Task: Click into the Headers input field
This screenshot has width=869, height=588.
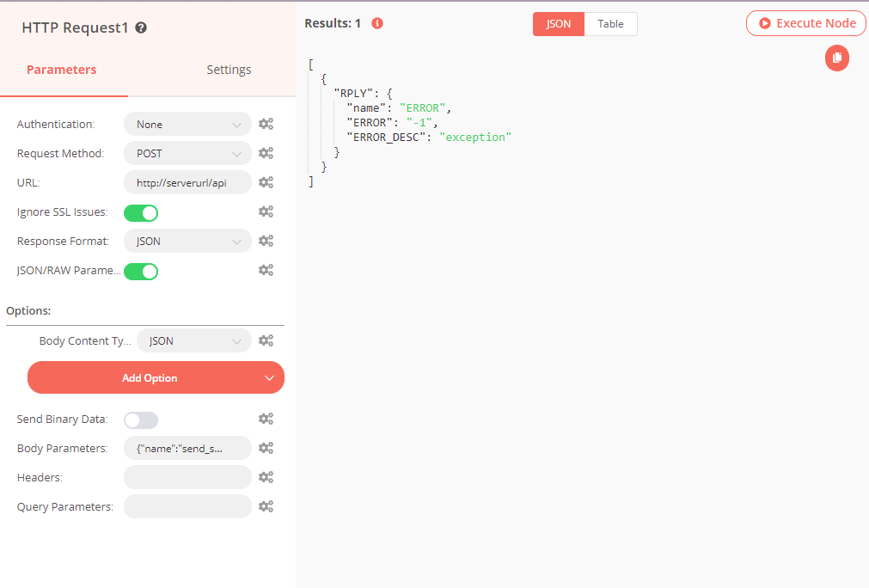Action: 187,477
